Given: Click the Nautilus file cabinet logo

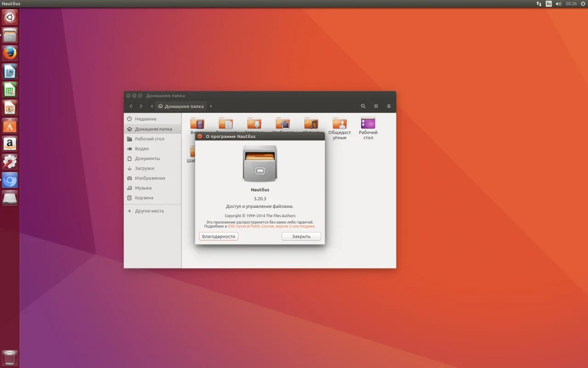Looking at the screenshot, I should [260, 163].
